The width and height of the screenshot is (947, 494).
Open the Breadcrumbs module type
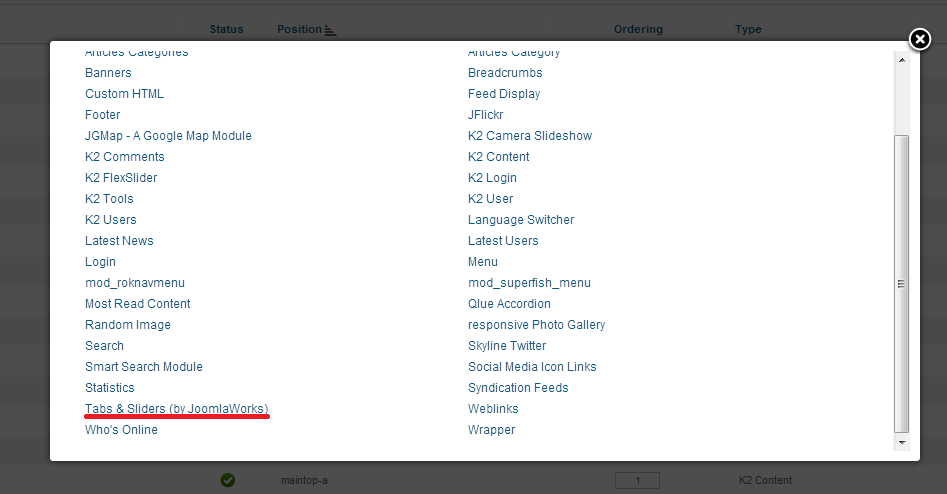[505, 73]
